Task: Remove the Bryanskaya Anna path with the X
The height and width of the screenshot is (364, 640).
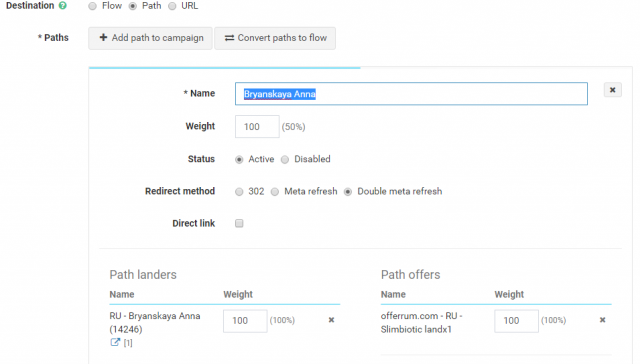Action: (x=612, y=90)
